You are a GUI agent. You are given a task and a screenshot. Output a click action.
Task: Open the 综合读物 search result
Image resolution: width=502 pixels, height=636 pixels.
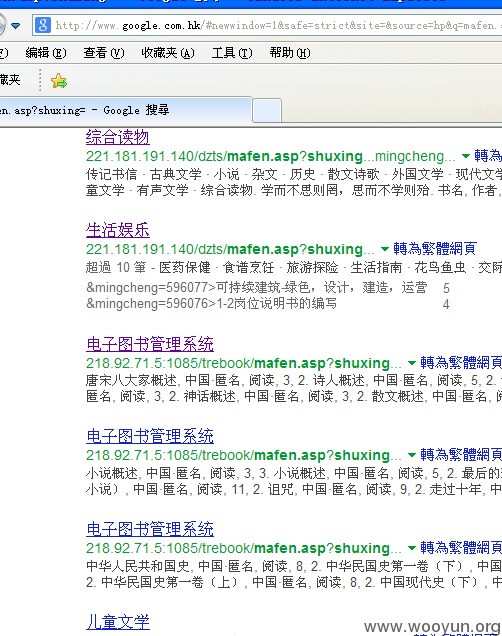tap(118, 137)
